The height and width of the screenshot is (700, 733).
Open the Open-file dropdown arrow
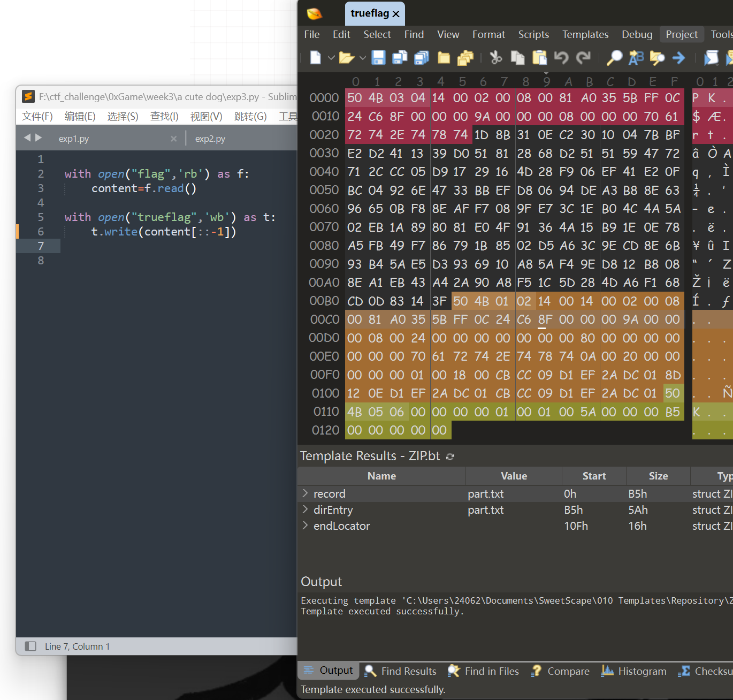(363, 57)
